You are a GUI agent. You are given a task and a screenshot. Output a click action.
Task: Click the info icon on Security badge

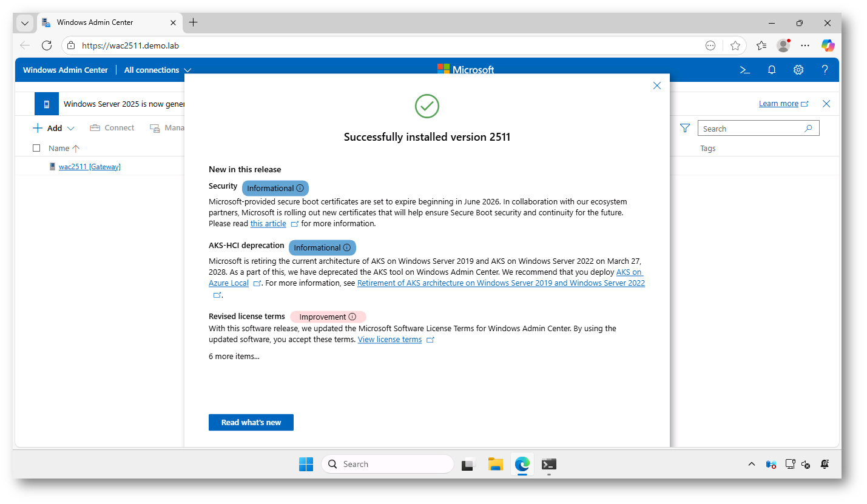[300, 188]
